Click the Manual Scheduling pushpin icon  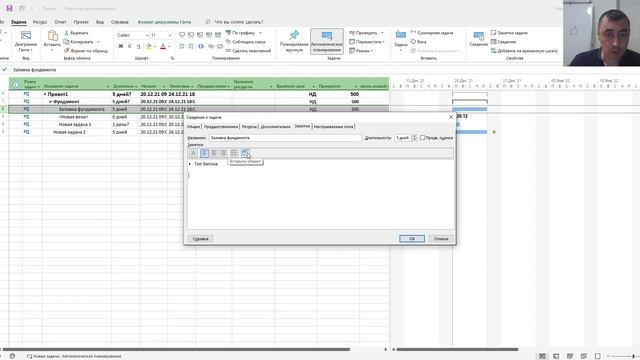coord(294,36)
